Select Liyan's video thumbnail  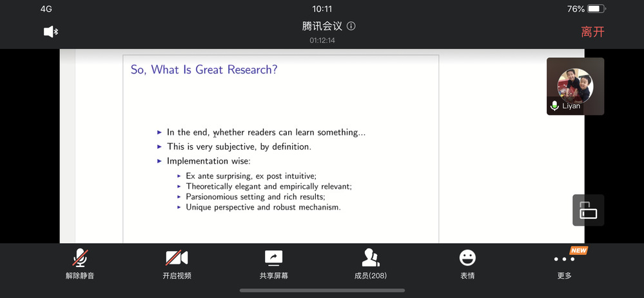point(575,85)
